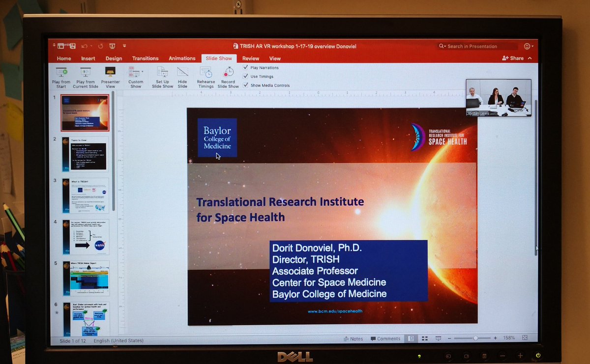Open the Animations tab
This screenshot has height=364, width=590.
[x=182, y=58]
